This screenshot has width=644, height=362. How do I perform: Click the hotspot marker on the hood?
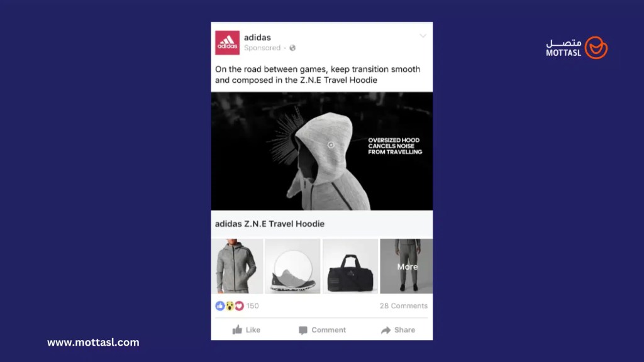(x=331, y=145)
